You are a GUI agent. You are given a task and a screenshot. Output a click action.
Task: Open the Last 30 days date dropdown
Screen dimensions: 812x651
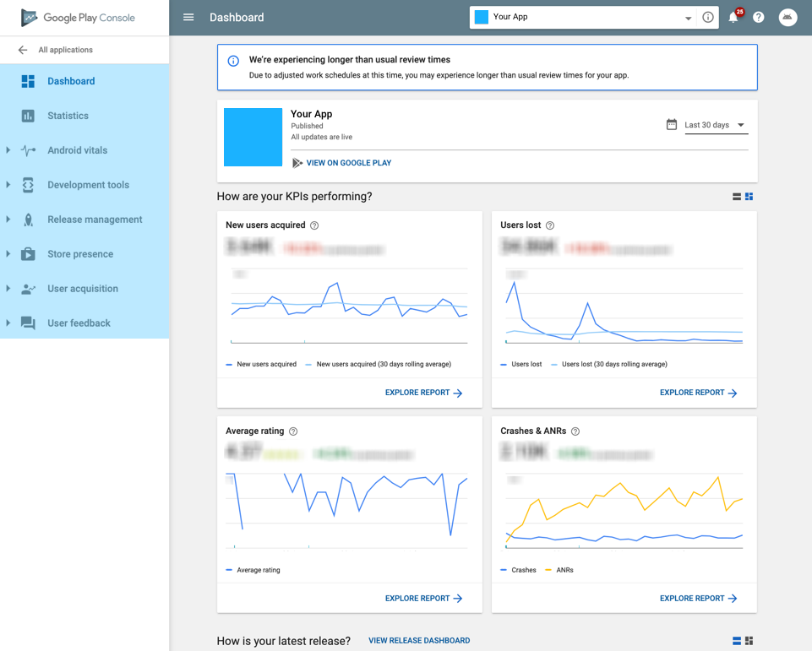pos(715,125)
